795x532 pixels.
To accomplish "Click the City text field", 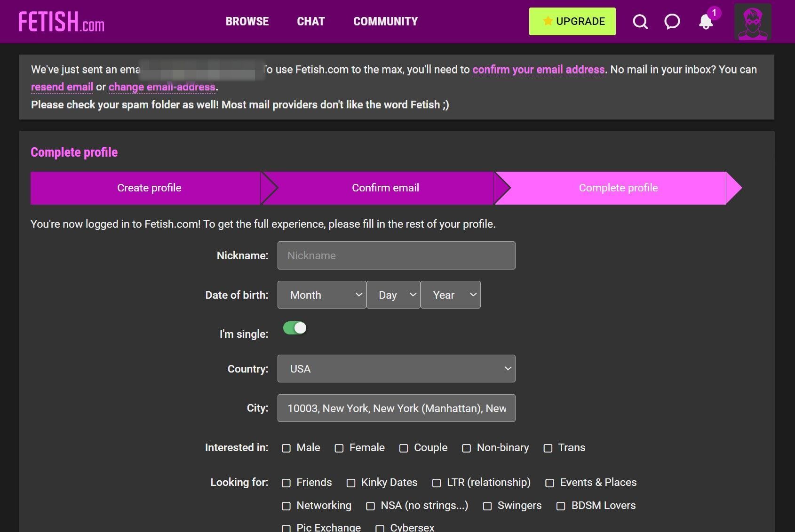I will [396, 408].
